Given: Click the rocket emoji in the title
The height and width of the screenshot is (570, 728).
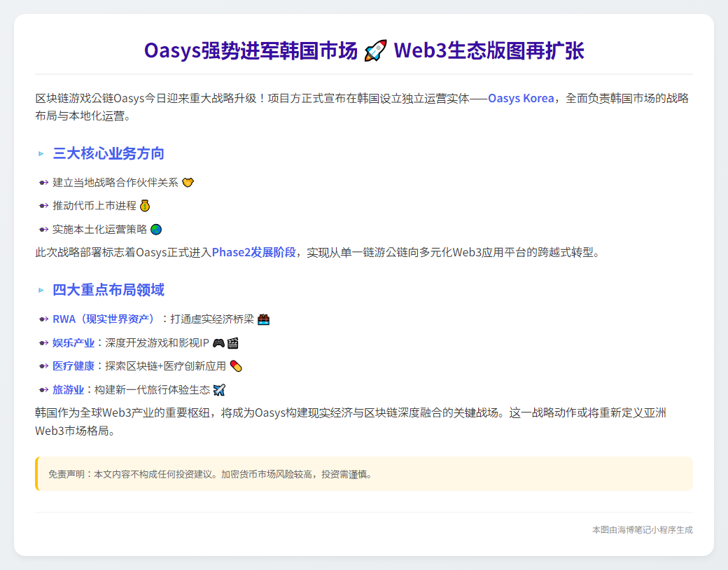Looking at the screenshot, I should 375,50.
